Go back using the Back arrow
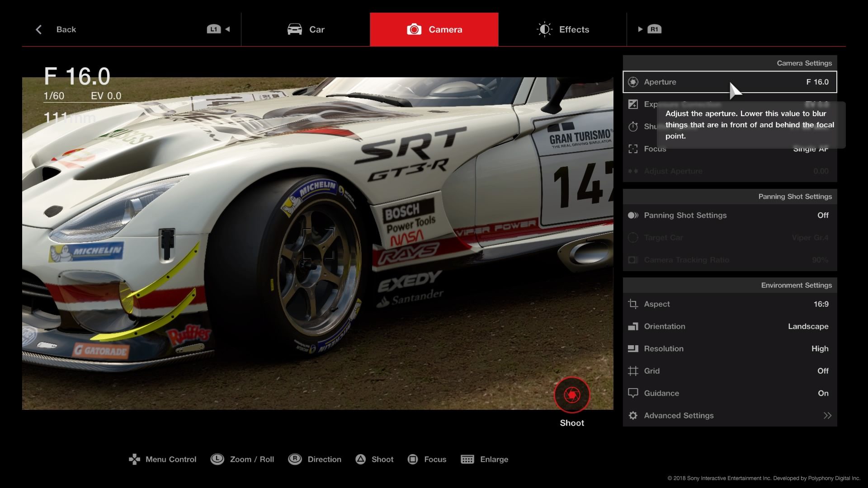 39,29
